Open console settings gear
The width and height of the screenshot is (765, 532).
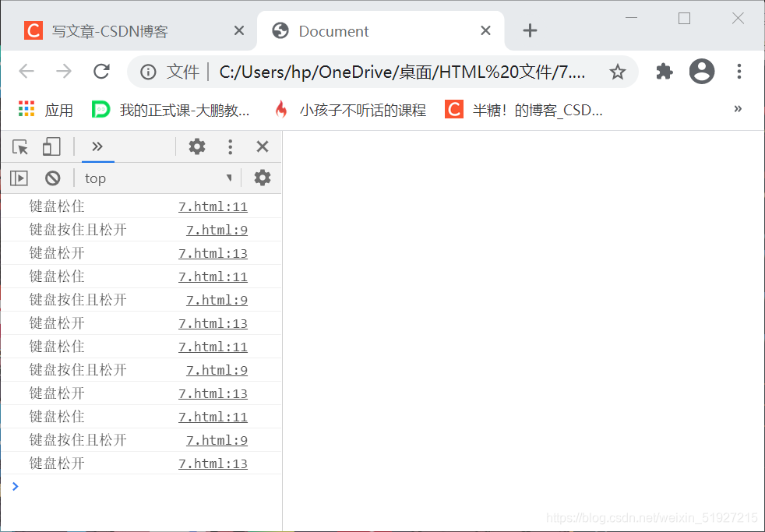[263, 178]
